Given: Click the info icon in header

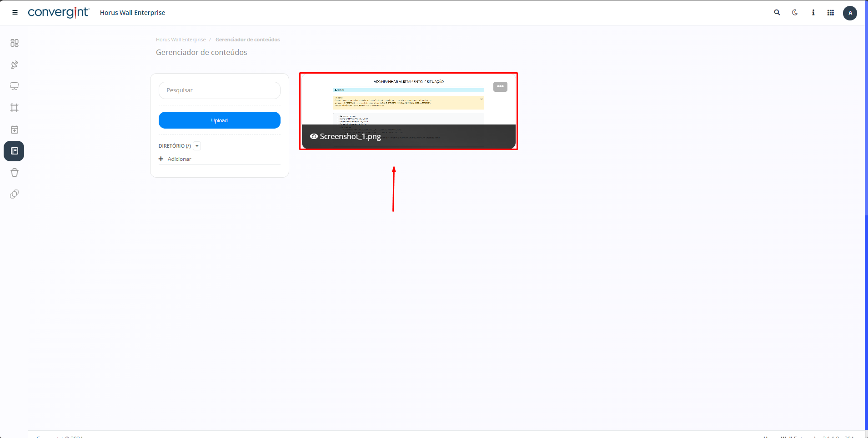Looking at the screenshot, I should click(x=813, y=13).
